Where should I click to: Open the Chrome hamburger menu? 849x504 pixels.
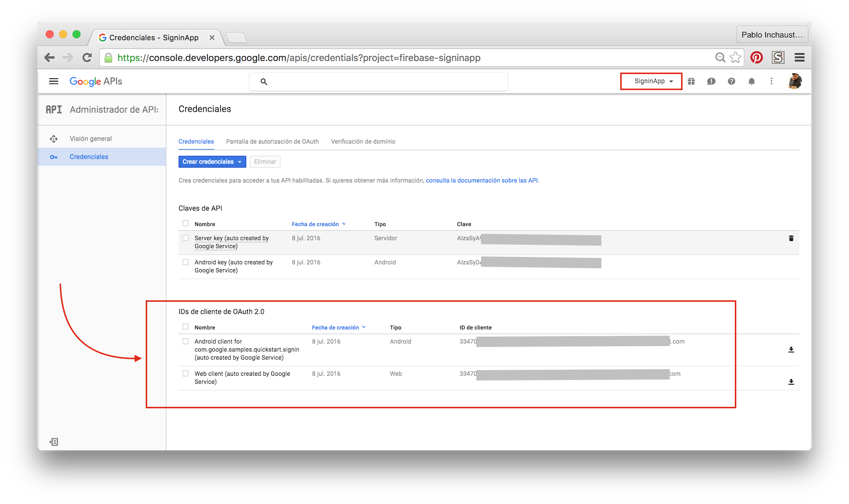(799, 58)
